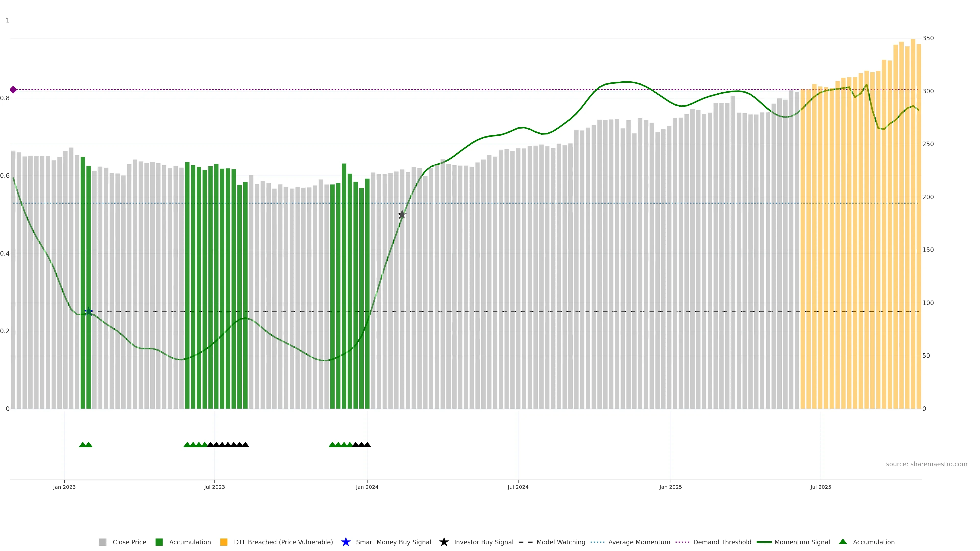Click the green square Accumulation color swatch
The width and height of the screenshot is (980, 551).
(x=159, y=542)
